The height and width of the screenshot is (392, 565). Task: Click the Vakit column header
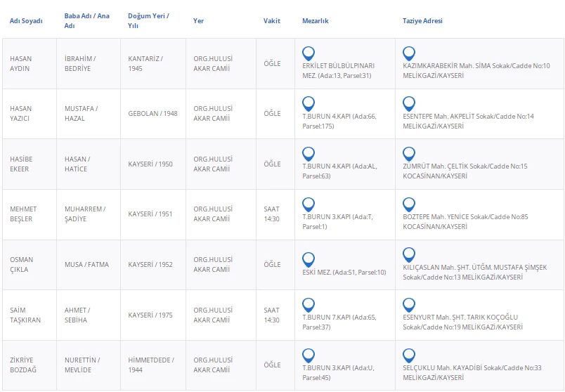[x=272, y=21]
